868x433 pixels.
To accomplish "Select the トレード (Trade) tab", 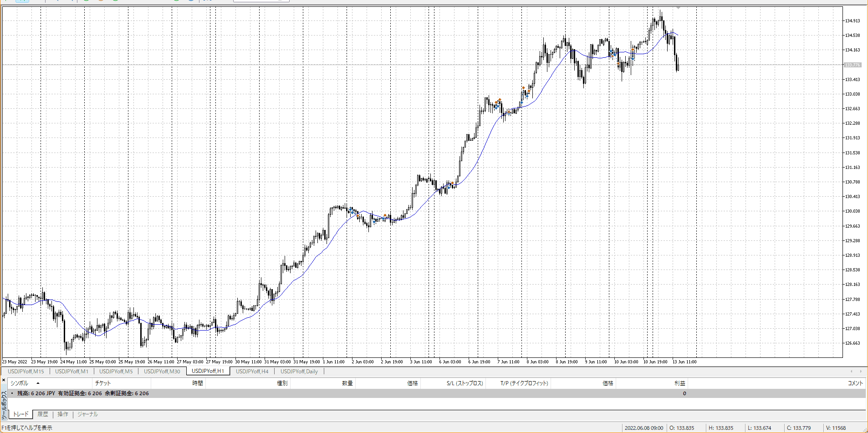I will pos(21,414).
